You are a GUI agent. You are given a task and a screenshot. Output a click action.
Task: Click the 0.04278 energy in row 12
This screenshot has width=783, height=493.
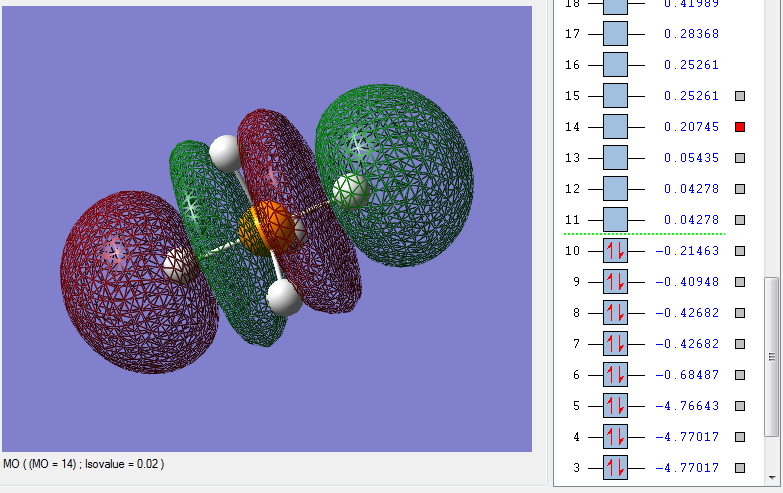click(691, 189)
